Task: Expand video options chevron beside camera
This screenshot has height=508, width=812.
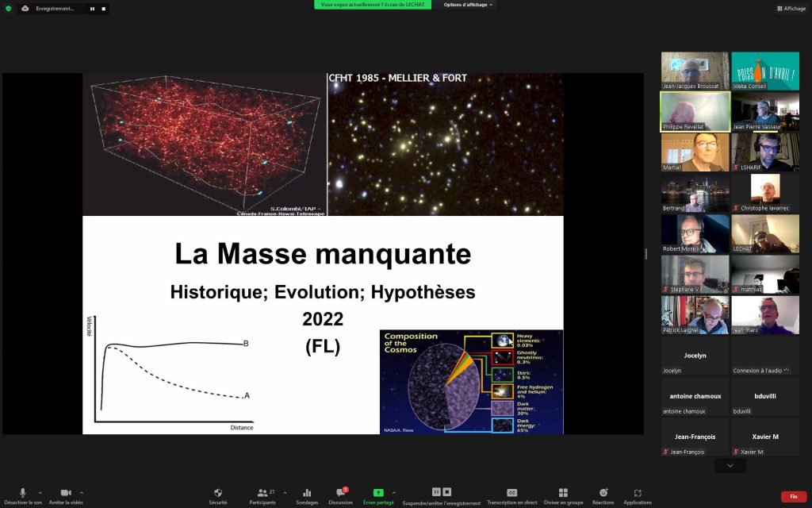Action: [82, 492]
